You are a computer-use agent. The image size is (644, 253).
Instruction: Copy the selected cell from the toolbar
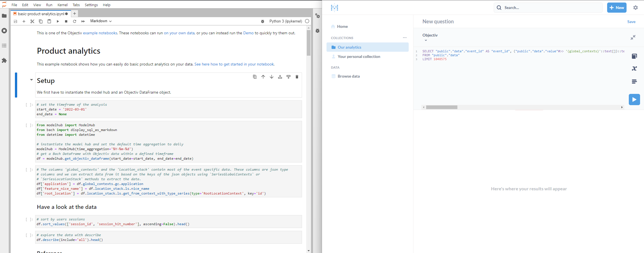click(x=41, y=21)
